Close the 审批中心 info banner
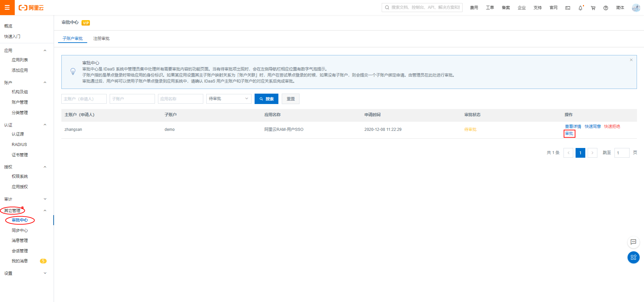The height and width of the screenshot is (302, 644). 631,60
